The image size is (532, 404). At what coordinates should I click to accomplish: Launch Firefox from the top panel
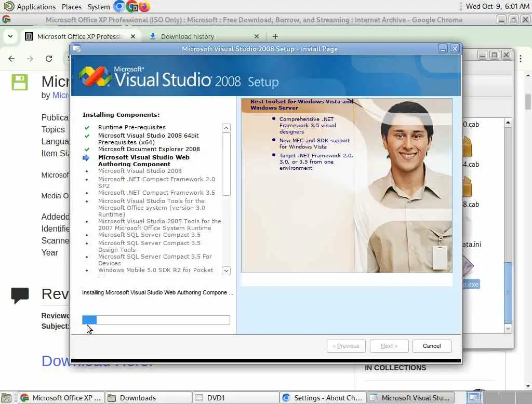(144, 6)
